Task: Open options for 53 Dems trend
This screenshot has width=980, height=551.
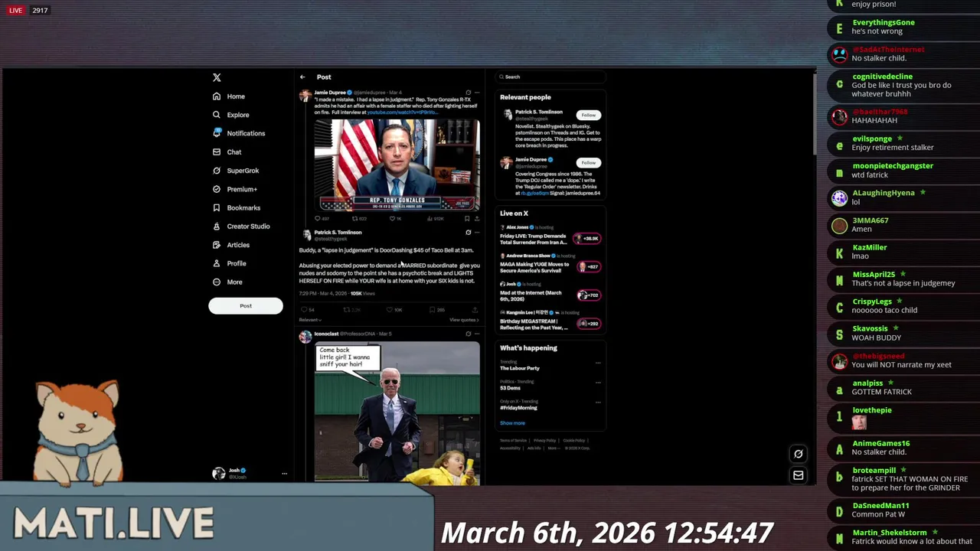Action: 598,382
